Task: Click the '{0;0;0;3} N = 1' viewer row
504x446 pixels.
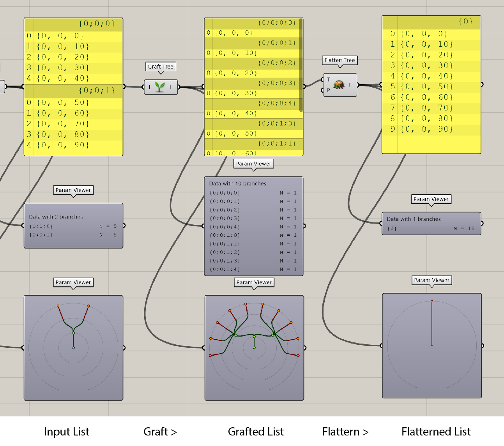Action: [x=253, y=218]
